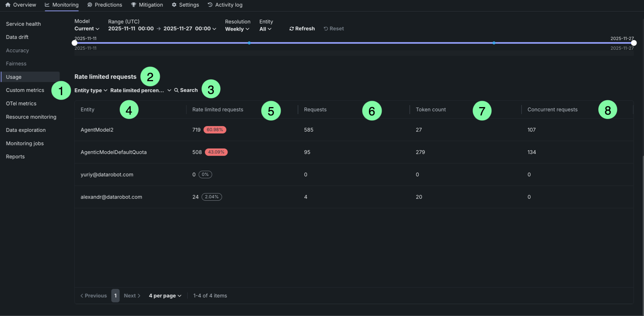This screenshot has height=316, width=644.
Task: Click the 60.98% rate limited badge
Action: 215,130
